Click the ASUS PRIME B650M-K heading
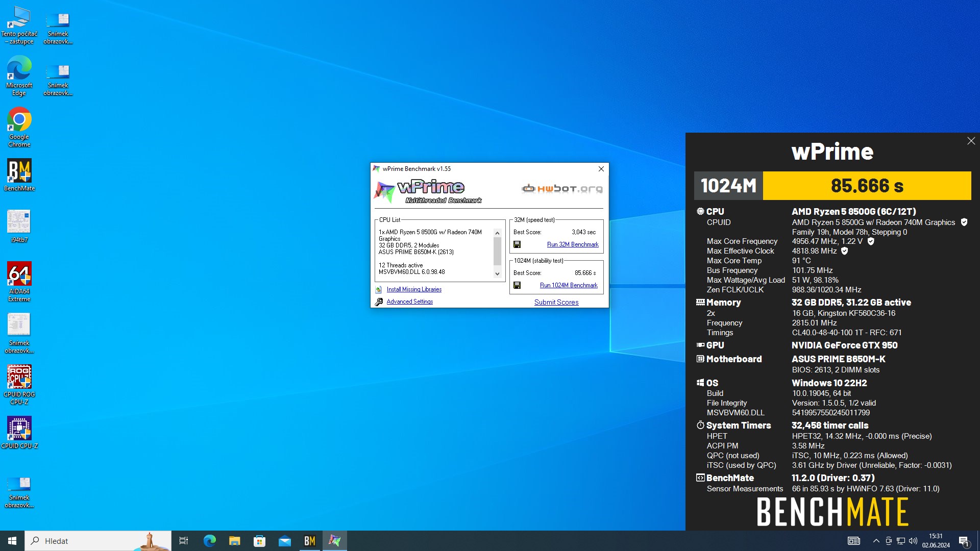The image size is (980, 551). [x=838, y=359]
